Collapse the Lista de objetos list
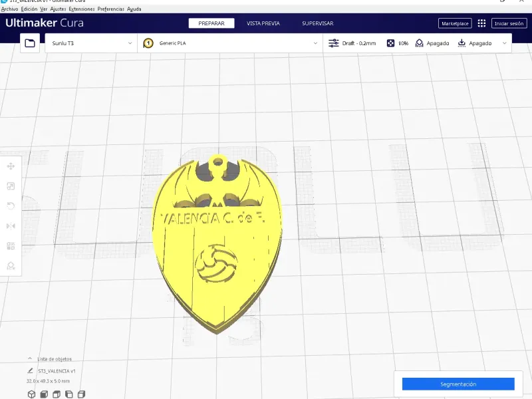This screenshot has width=532, height=399. 30,358
